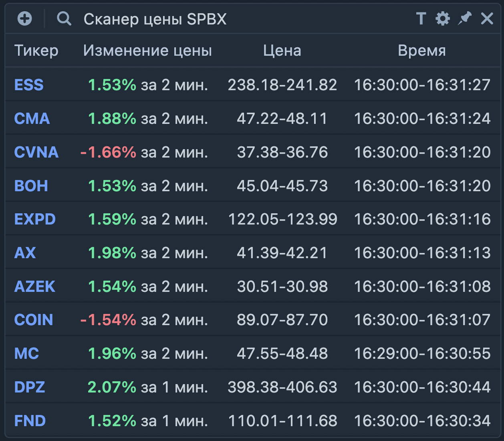504x441 pixels.
Task: Click the FND price range 110.01-111.68
Action: (x=282, y=421)
